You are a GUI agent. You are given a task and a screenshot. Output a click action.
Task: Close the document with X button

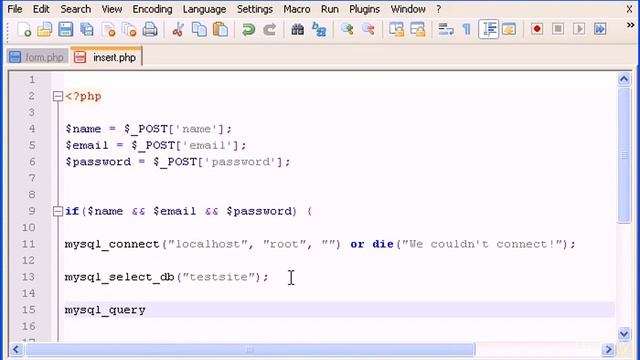pos(629,9)
